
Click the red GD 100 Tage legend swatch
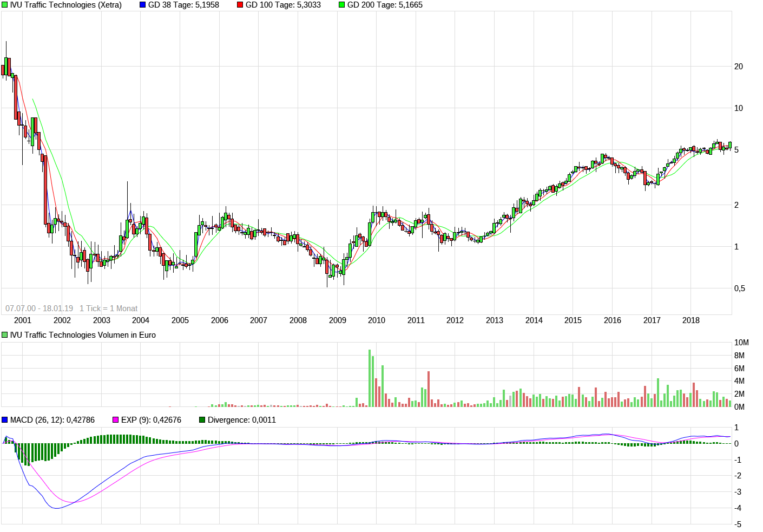240,5
